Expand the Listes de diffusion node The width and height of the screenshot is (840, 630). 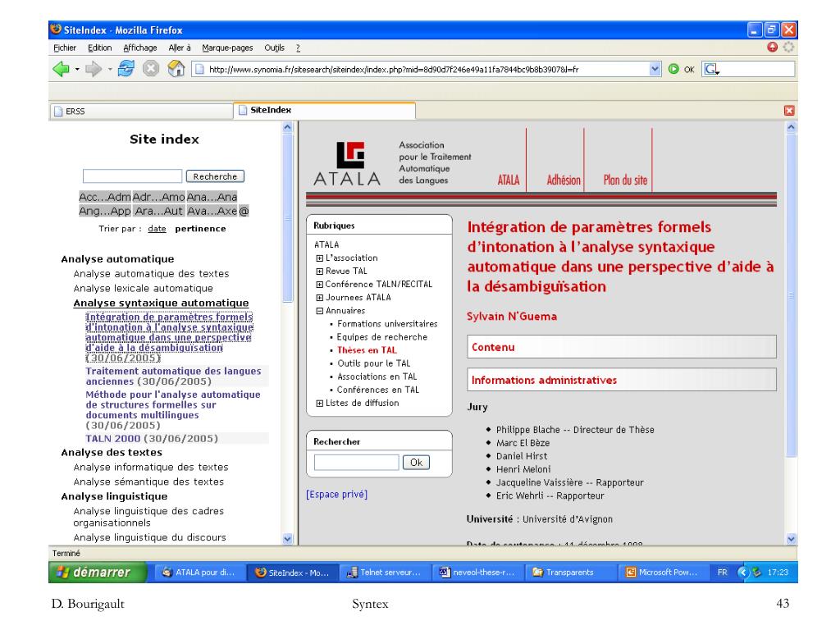(320, 404)
